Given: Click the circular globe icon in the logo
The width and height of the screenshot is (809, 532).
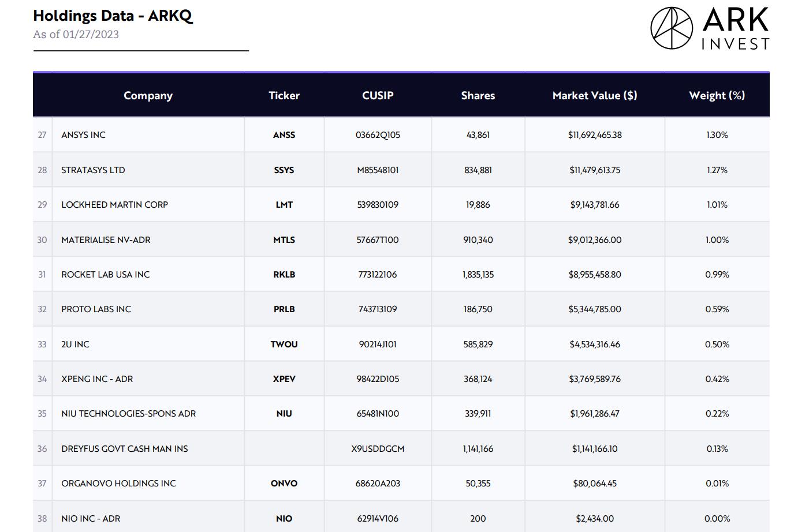Looking at the screenshot, I should click(671, 26).
